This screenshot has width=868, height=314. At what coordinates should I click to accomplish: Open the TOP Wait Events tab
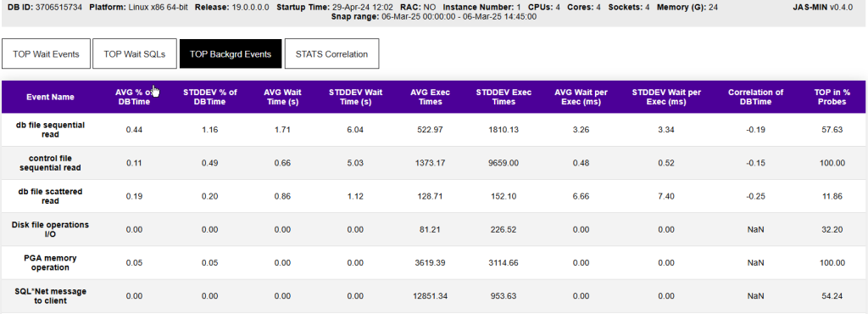pos(46,53)
